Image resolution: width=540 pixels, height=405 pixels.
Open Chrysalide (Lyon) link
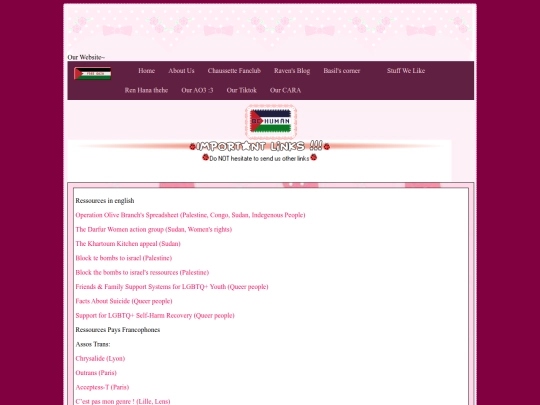point(100,359)
